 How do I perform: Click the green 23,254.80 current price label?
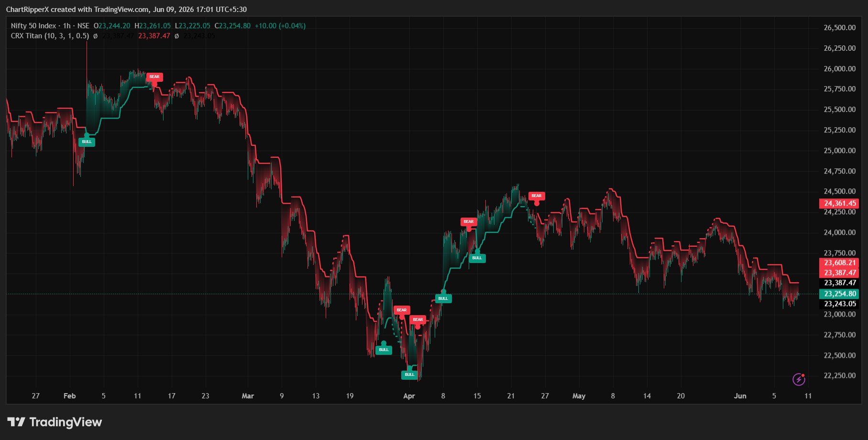pyautogui.click(x=839, y=294)
